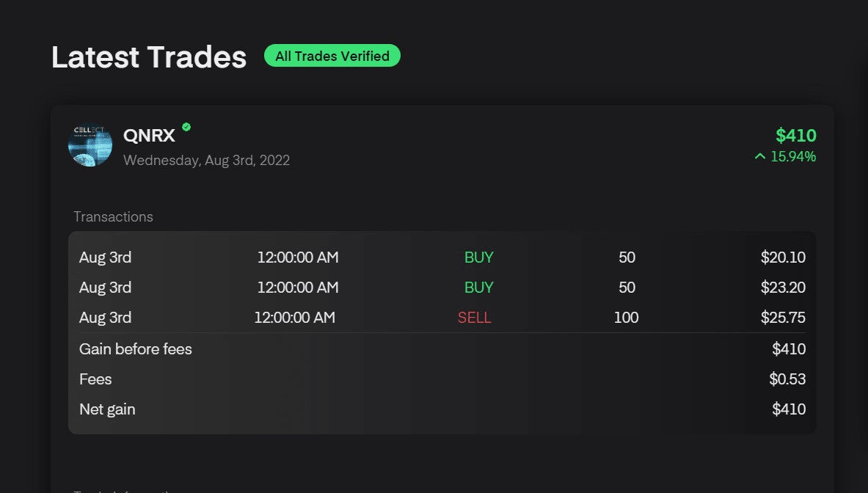The height and width of the screenshot is (493, 868).
Task: Click the 12:00:00 AM time in SELL row
Action: 294,318
